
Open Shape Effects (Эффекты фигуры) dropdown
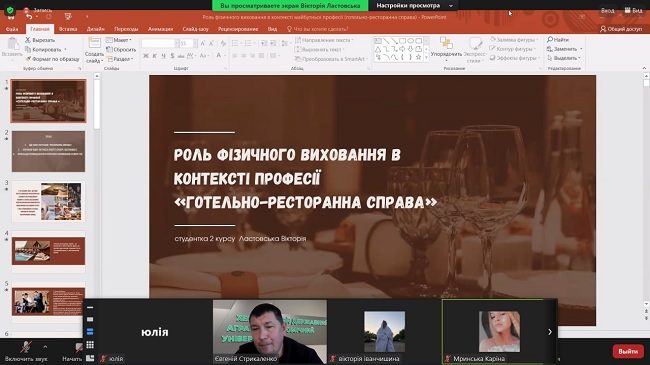tap(514, 58)
